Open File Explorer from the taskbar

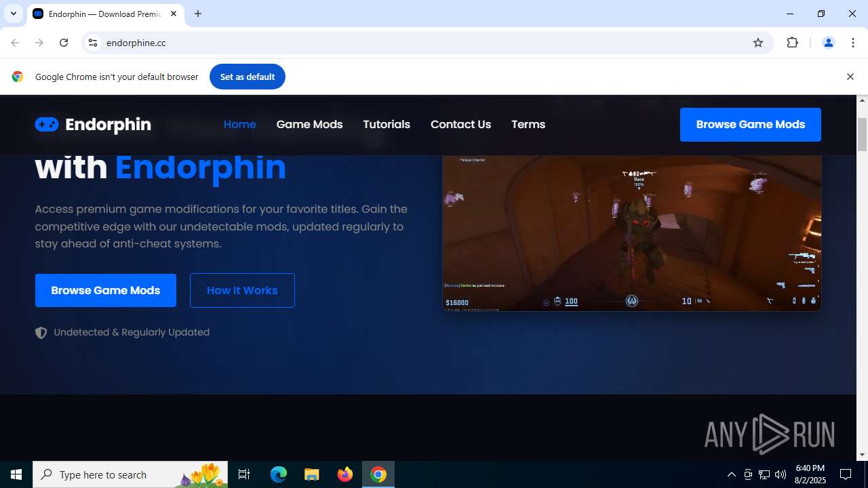click(x=312, y=474)
